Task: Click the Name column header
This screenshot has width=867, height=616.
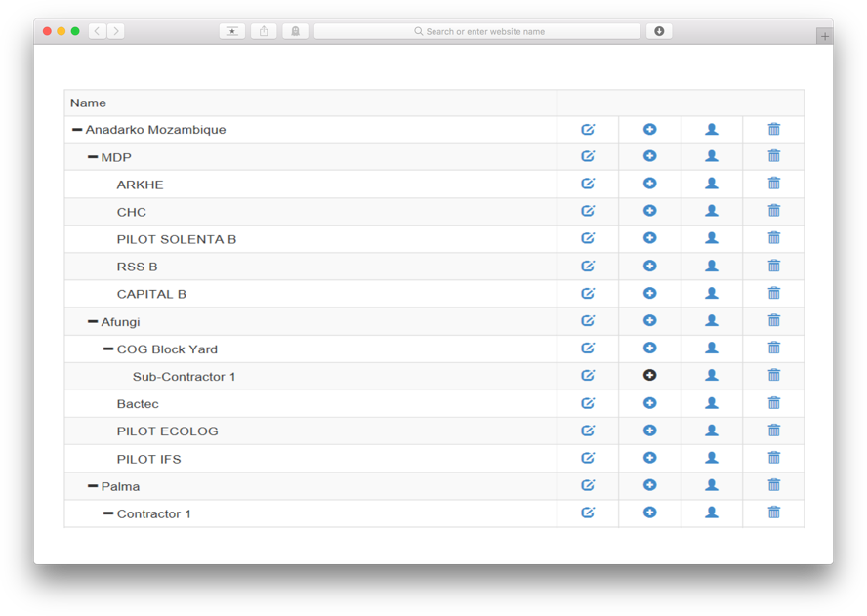Action: (88, 103)
